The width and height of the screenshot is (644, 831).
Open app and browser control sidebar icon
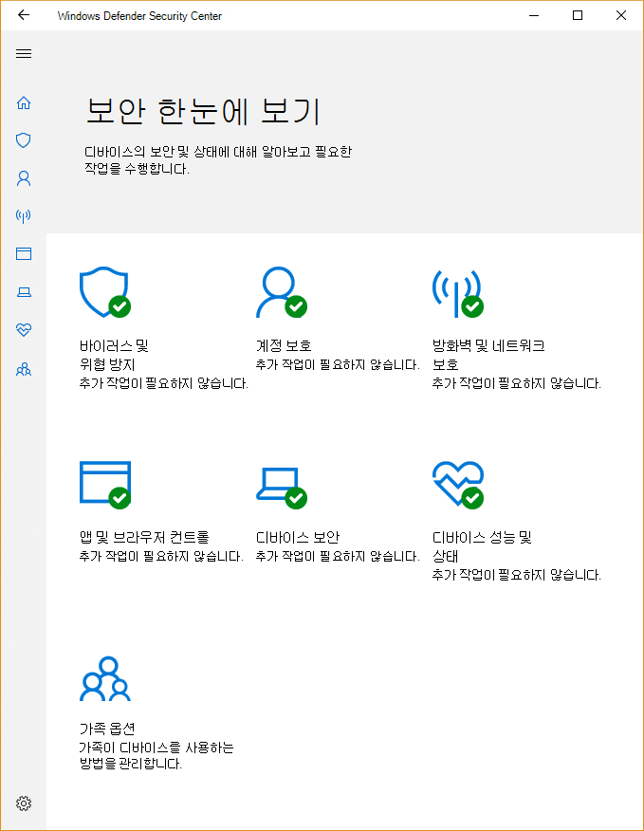[24, 254]
